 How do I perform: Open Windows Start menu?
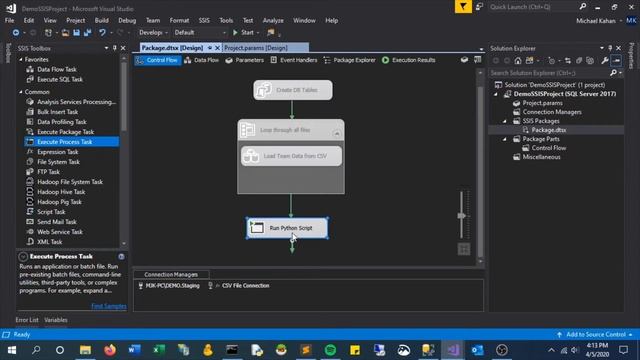[11, 350]
